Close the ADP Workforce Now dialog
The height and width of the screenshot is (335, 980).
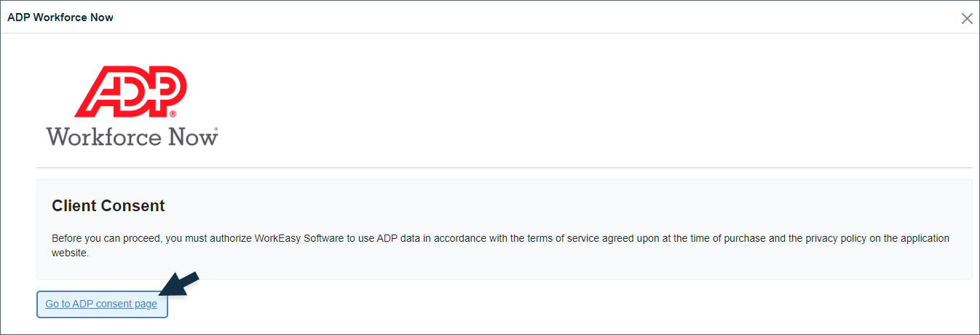click(967, 18)
